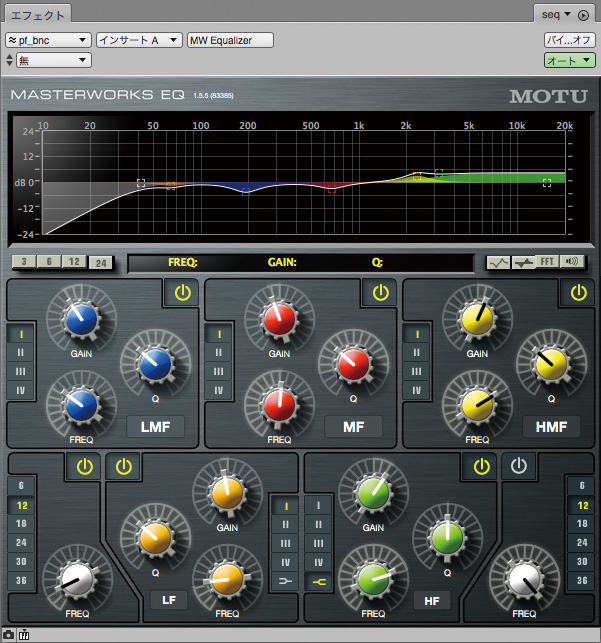Select HF shelf filter shape icon

tap(319, 581)
